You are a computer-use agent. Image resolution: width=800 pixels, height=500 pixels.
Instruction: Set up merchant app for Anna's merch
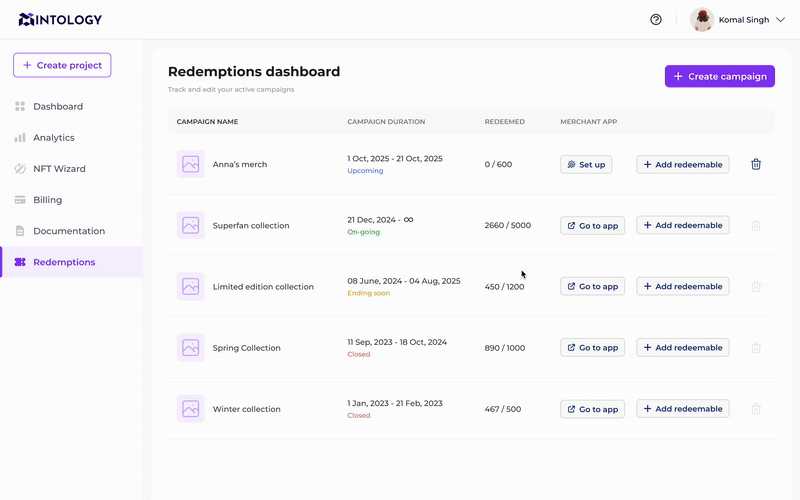click(586, 164)
